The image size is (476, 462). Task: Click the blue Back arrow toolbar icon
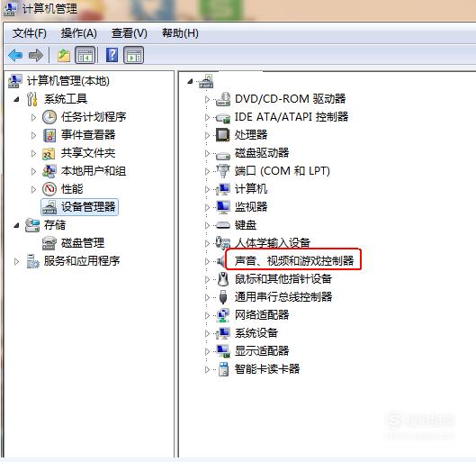point(15,56)
